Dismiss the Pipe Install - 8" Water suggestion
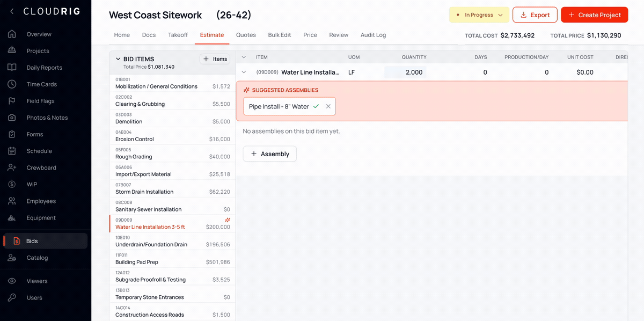 tap(328, 106)
